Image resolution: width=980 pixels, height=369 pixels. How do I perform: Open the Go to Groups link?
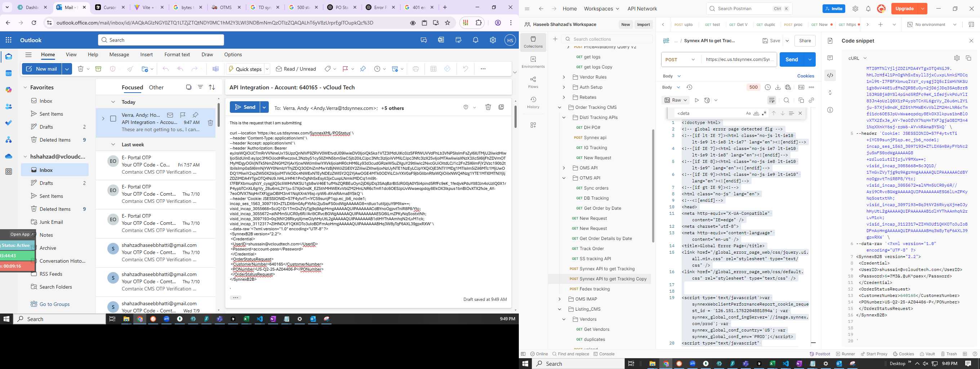click(54, 304)
